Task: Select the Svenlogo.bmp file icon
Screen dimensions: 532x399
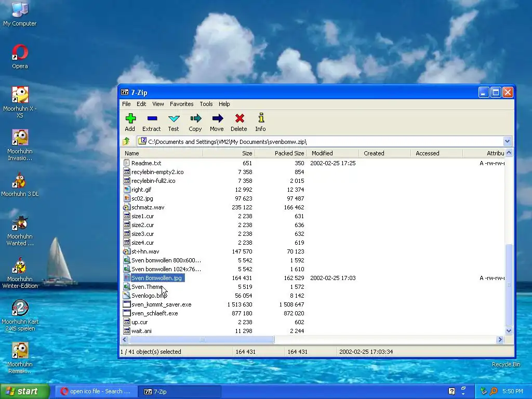Action: tap(127, 296)
